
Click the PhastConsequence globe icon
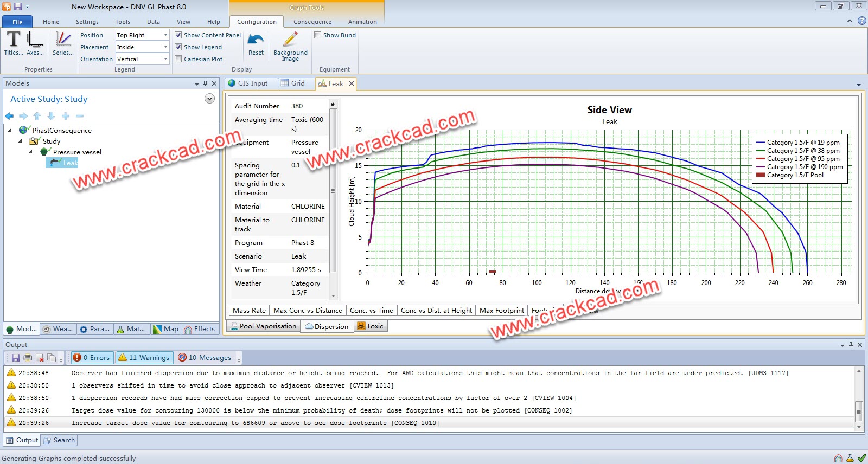point(24,130)
